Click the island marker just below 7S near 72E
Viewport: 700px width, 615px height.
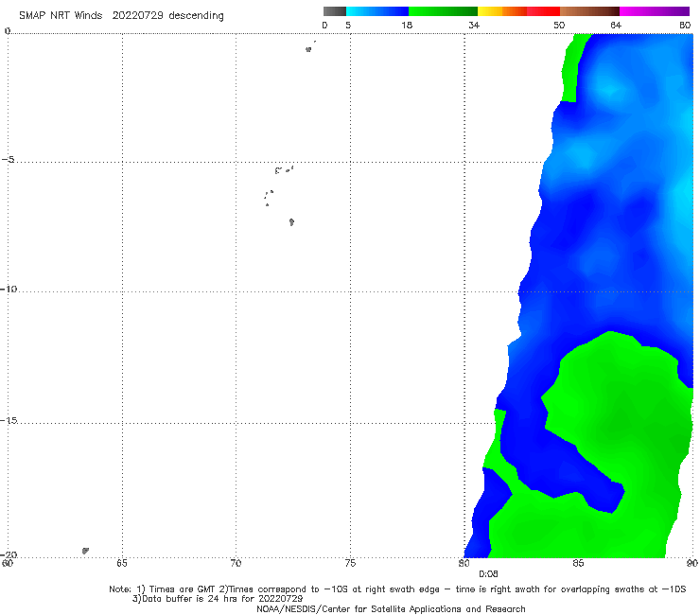(291, 221)
